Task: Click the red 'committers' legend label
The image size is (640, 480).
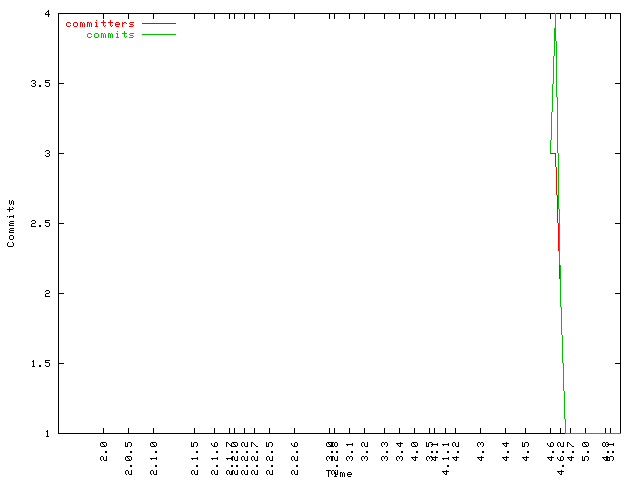Action: click(99, 23)
